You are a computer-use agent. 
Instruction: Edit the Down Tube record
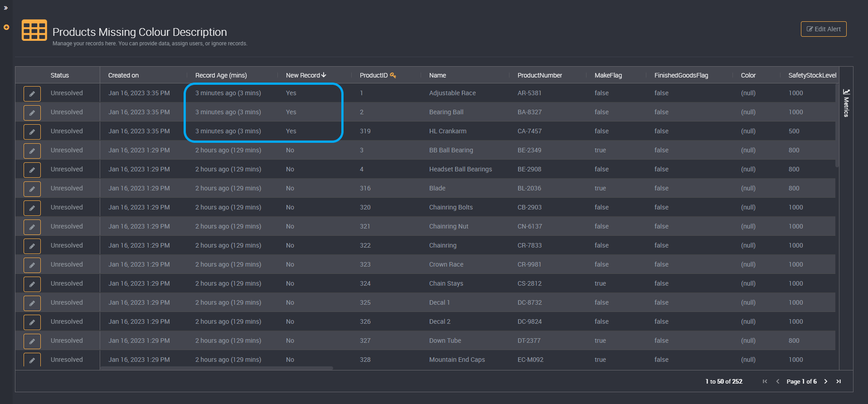tap(32, 341)
